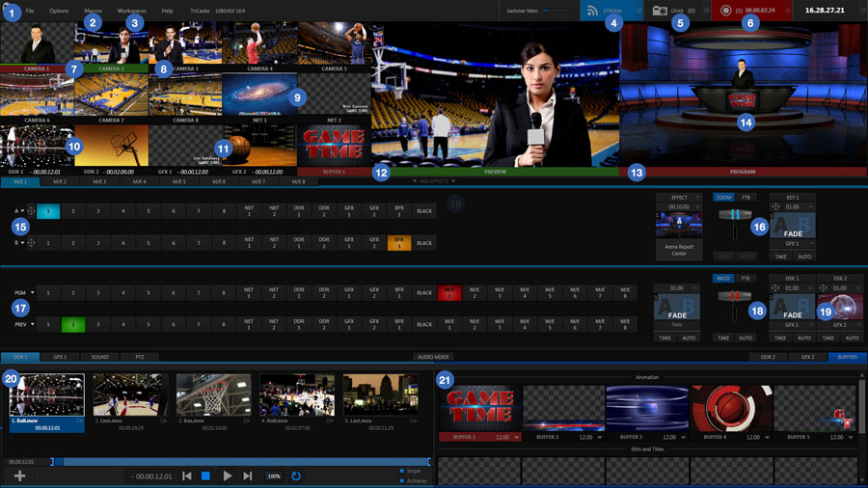Click the KEY 1 position crosshair icon
Viewport: 868px width, 488px height.
775,206
